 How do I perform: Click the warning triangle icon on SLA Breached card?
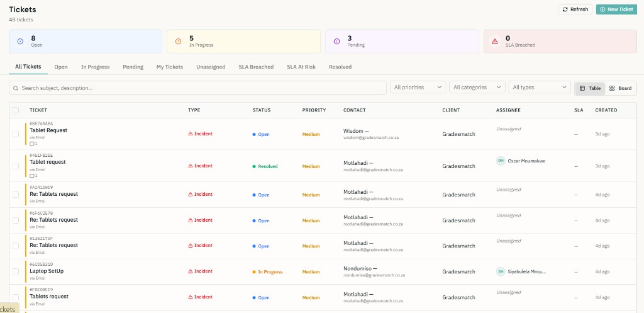(495, 41)
